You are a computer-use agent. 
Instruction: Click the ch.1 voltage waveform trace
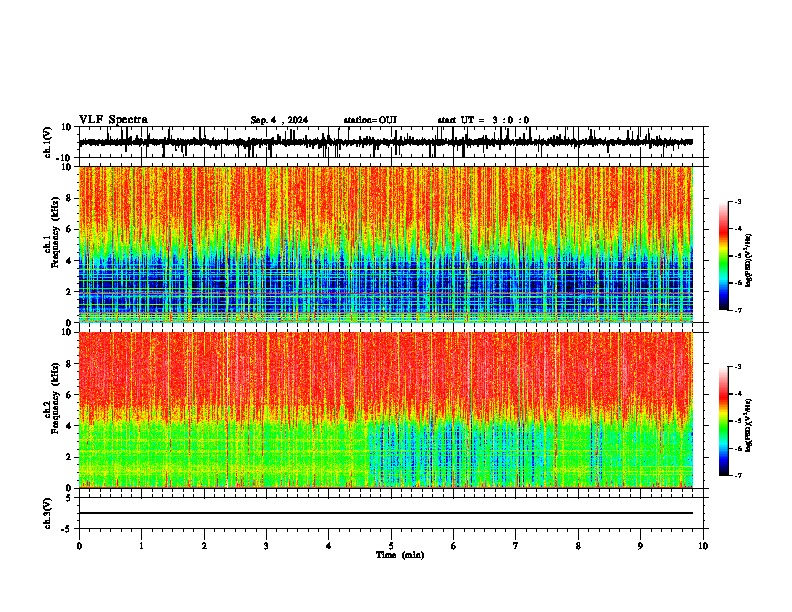(x=386, y=142)
